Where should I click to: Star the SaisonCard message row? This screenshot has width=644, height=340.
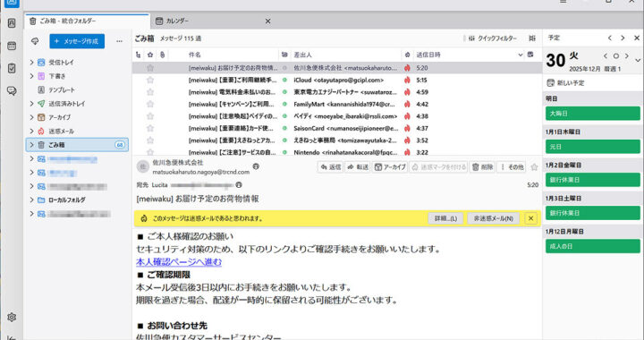click(150, 128)
